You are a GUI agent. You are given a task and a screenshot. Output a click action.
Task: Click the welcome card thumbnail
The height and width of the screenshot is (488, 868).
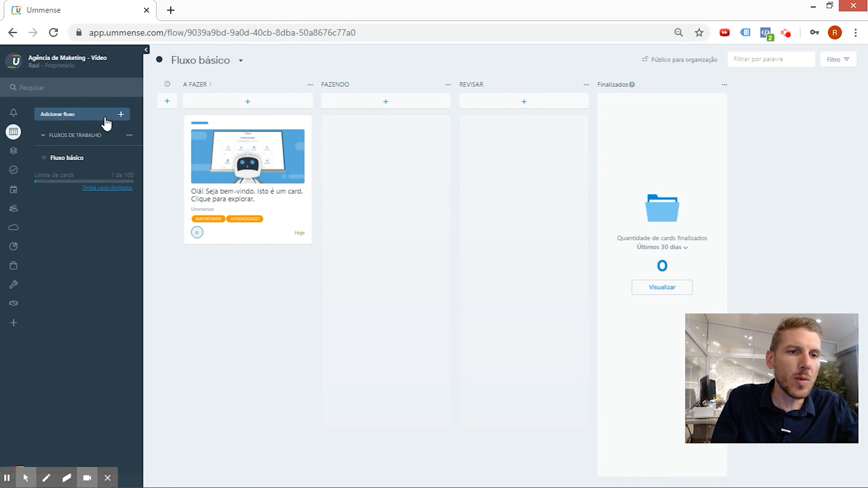[247, 155]
